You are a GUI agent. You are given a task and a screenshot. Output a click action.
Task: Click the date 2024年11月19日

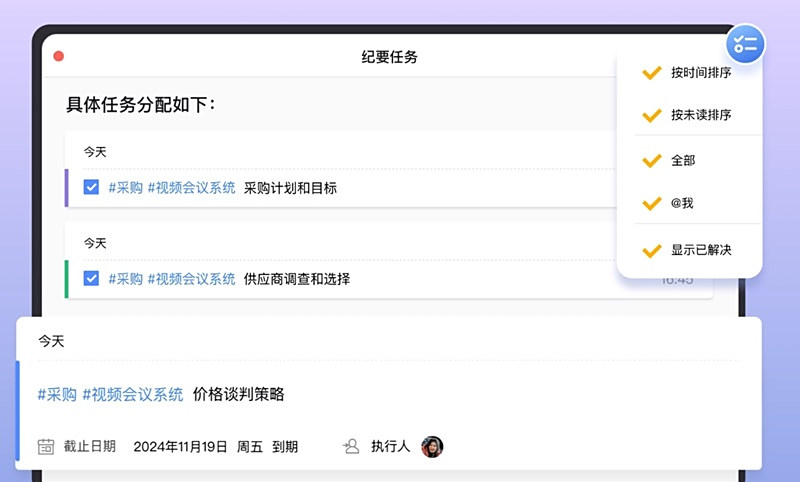180,447
